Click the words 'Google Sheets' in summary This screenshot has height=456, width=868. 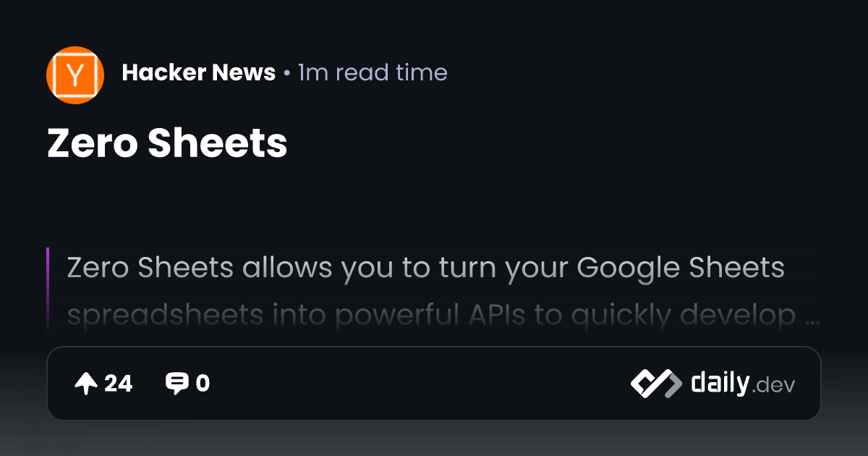[681, 269]
